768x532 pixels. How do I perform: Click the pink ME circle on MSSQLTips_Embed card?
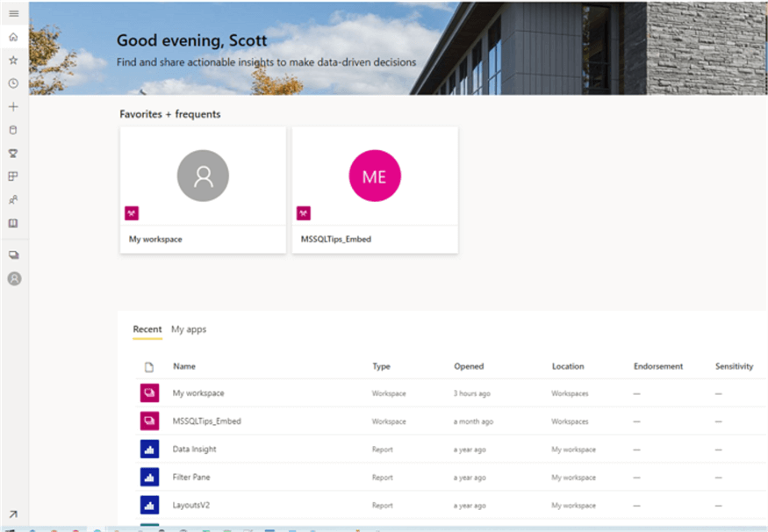click(375, 176)
